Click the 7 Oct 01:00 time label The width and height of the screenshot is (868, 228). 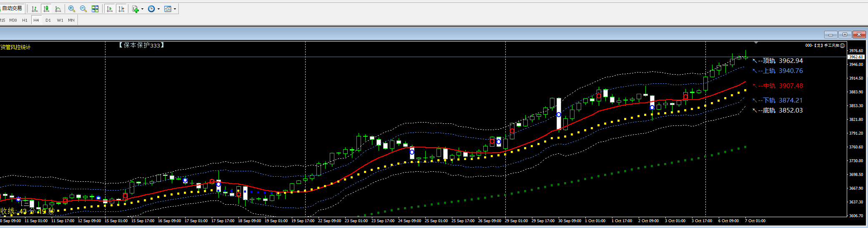(x=755, y=221)
